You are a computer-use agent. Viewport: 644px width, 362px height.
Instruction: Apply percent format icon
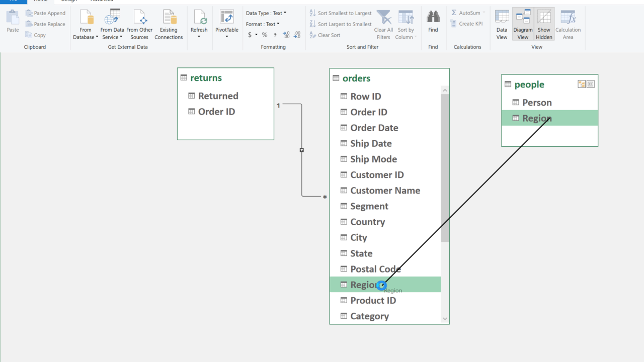(x=265, y=35)
